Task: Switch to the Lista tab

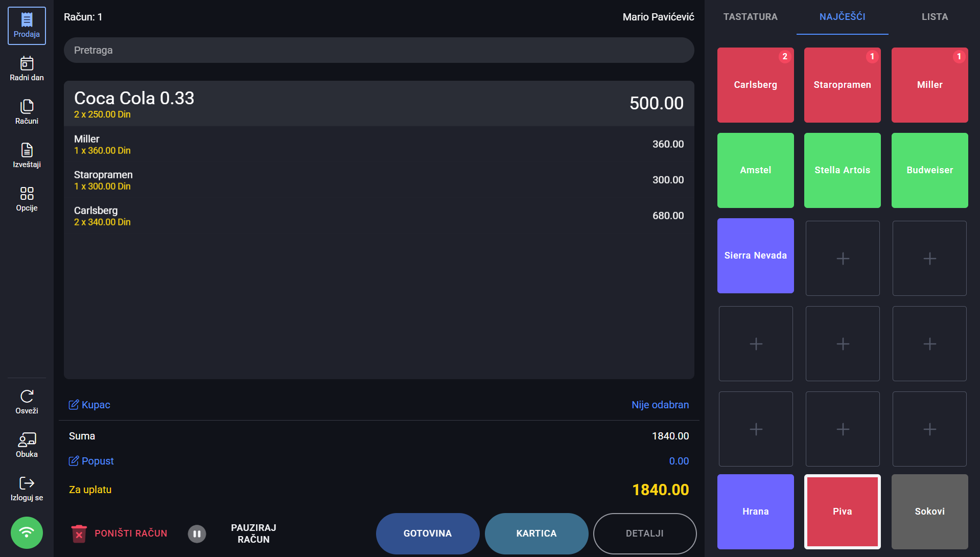Action: [x=935, y=17]
